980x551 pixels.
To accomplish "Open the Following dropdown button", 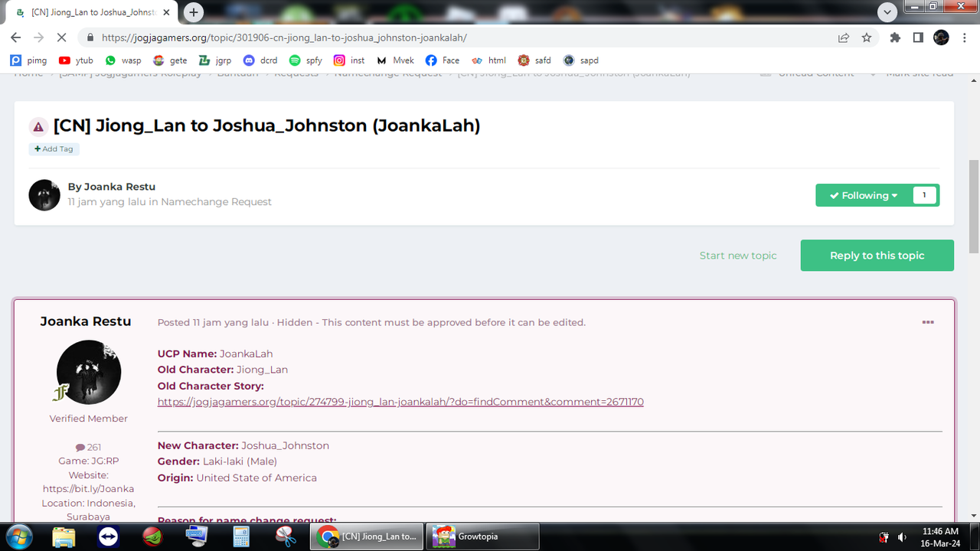I will [864, 195].
